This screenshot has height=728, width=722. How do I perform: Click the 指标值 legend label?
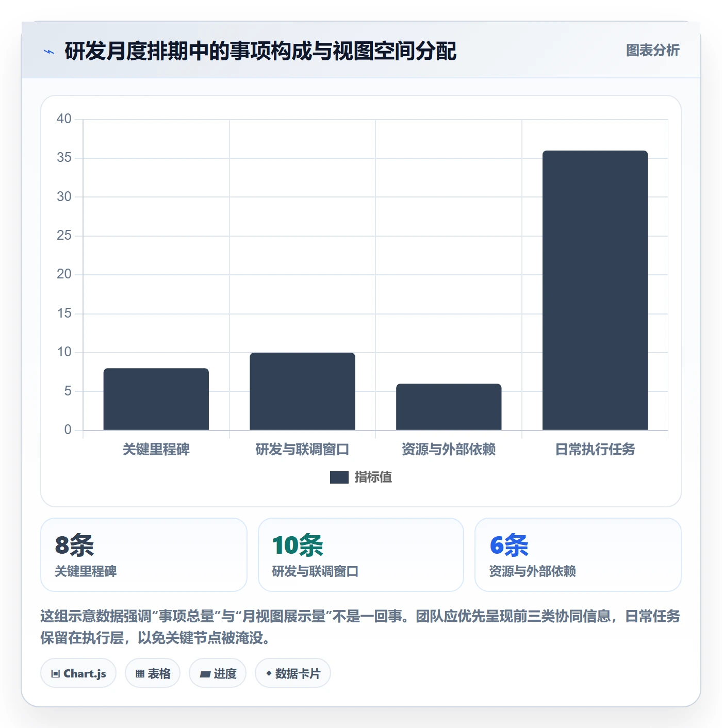coord(373,477)
